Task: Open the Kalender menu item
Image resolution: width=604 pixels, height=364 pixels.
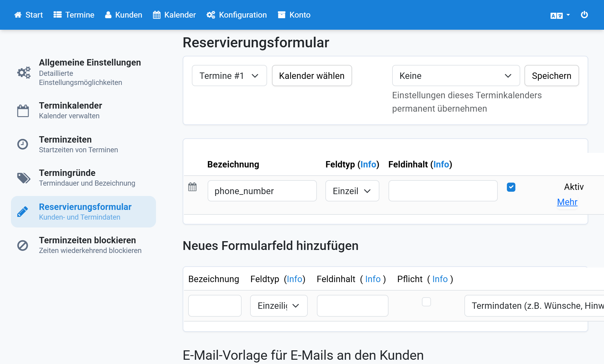Action: point(175,15)
